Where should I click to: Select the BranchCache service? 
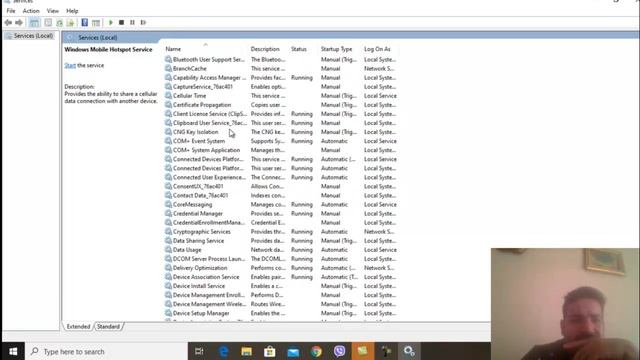281,69
